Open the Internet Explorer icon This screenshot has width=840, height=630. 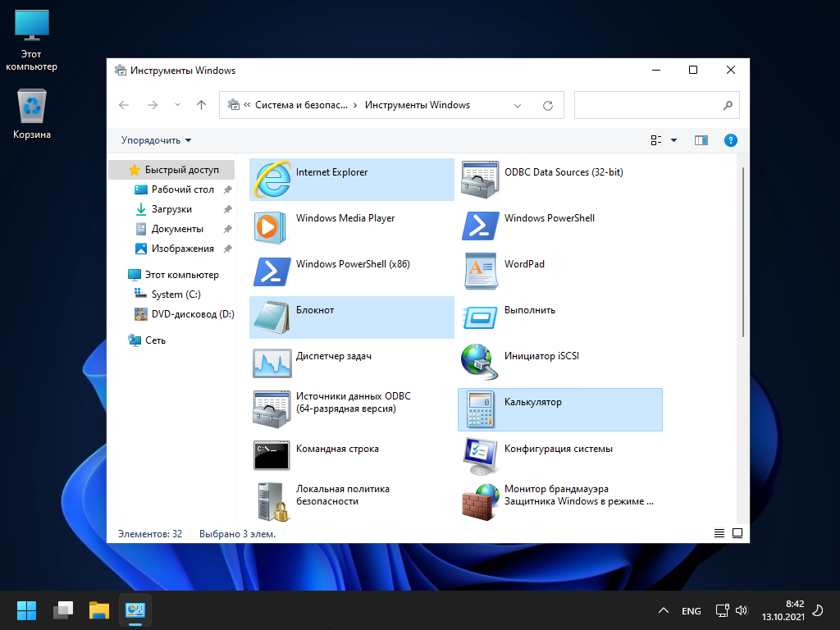271,179
